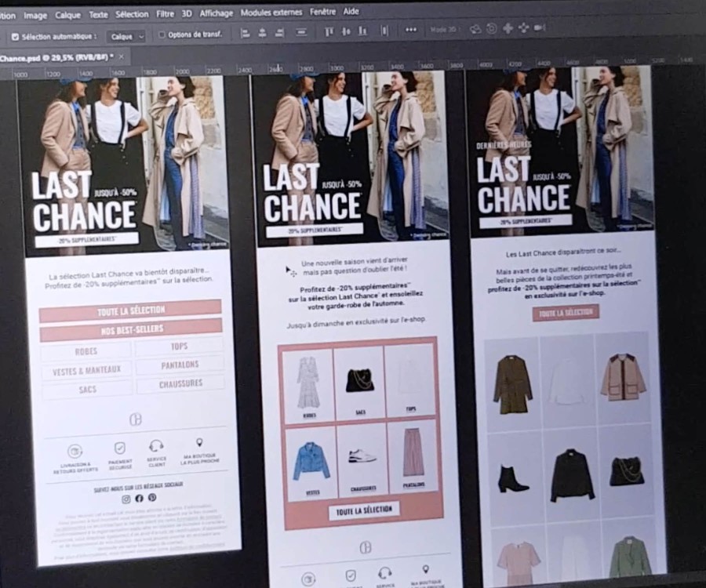706x588 pixels.
Task: Open the Filtre menu
Action: [x=165, y=14]
